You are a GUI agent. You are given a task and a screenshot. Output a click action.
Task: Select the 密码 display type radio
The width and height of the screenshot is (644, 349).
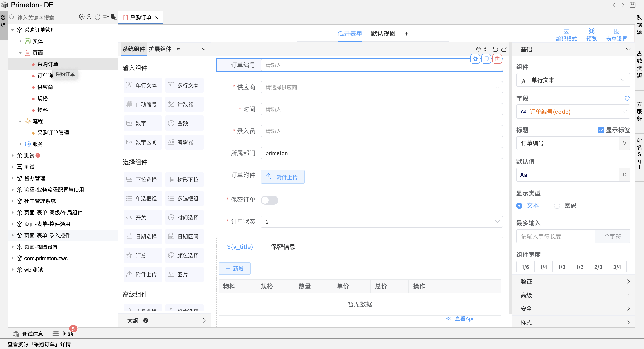[557, 206]
